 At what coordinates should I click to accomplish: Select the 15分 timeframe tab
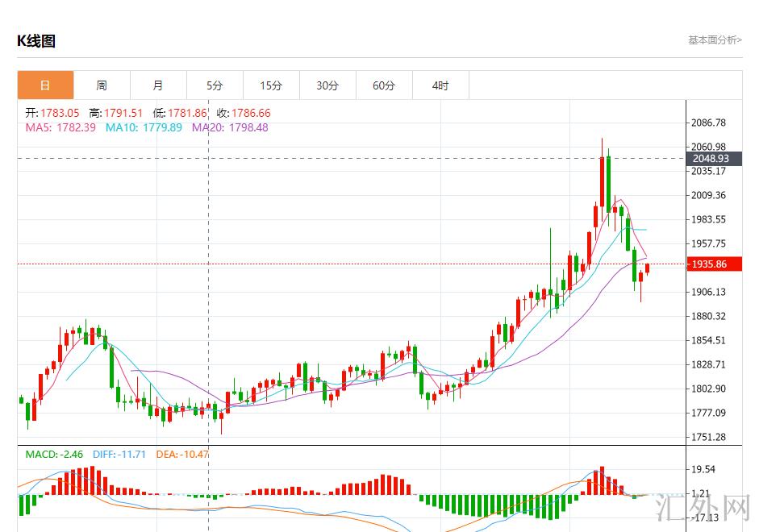pyautogui.click(x=271, y=85)
